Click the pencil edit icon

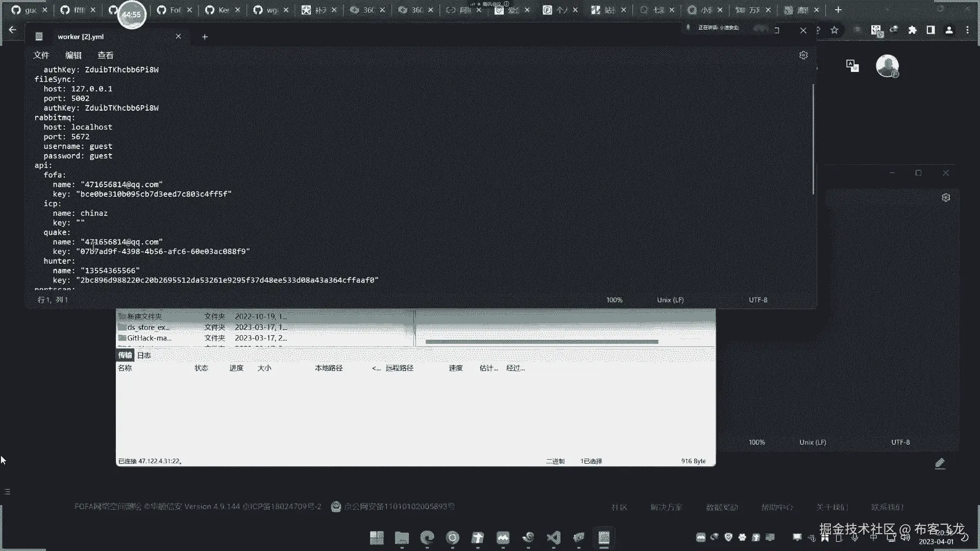pyautogui.click(x=940, y=463)
